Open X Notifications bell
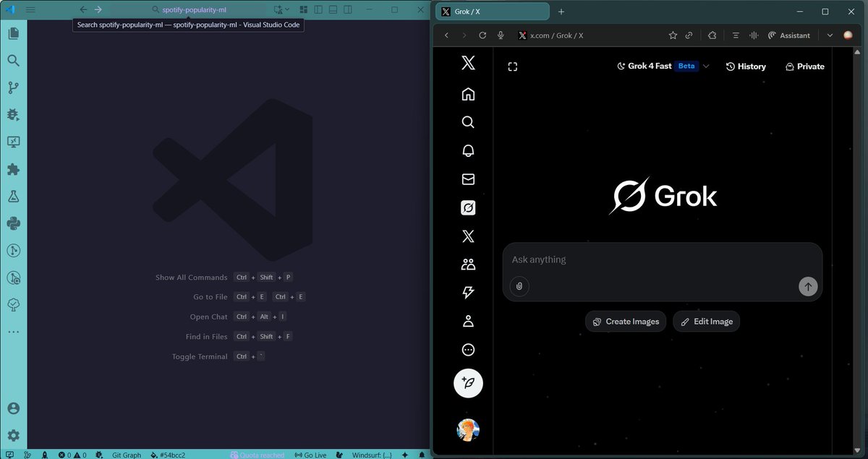 [x=468, y=150]
